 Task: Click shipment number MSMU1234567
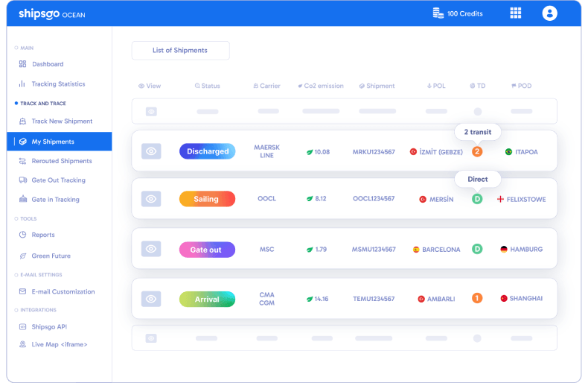(374, 249)
